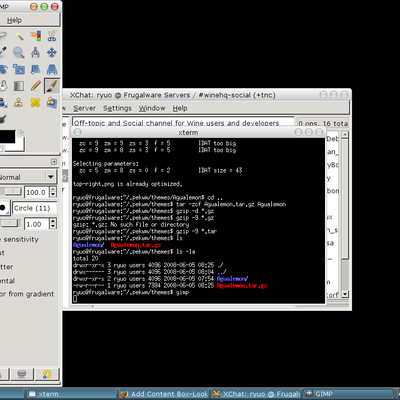The image size is (400, 400).
Task: Select the Paintbrush tool
Action: (x=52, y=86)
